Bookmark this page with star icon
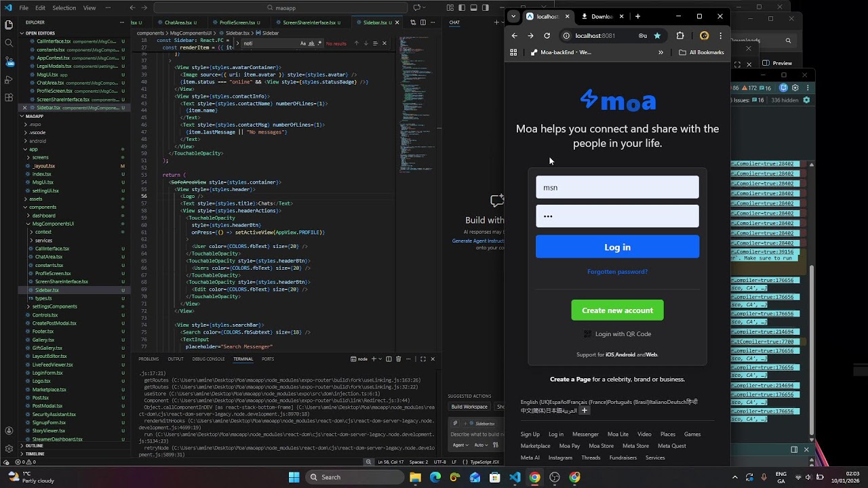 [657, 35]
